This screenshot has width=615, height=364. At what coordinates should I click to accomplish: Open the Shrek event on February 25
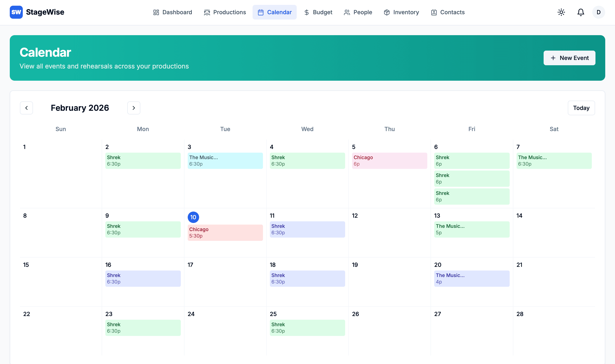(307, 327)
